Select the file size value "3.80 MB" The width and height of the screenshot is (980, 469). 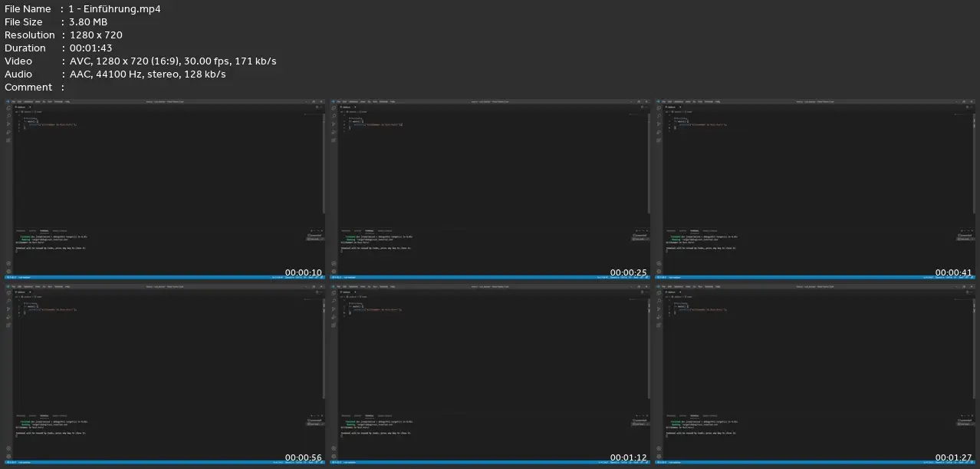coord(88,22)
